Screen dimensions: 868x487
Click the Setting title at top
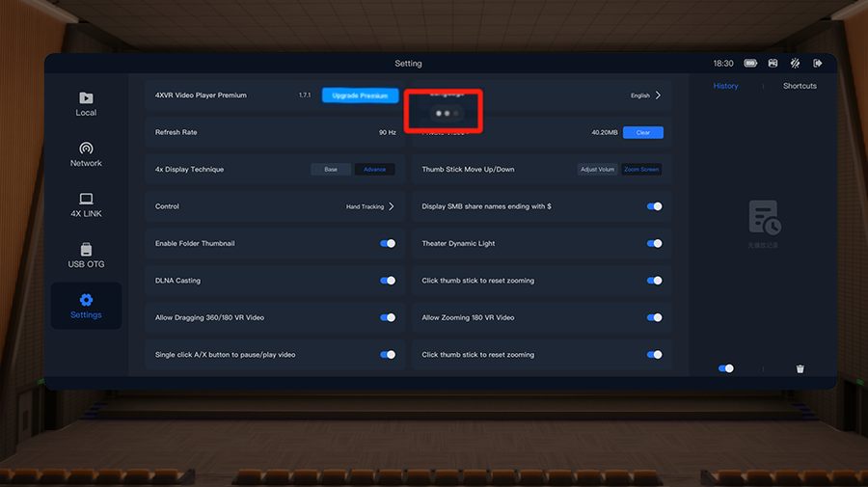click(408, 64)
